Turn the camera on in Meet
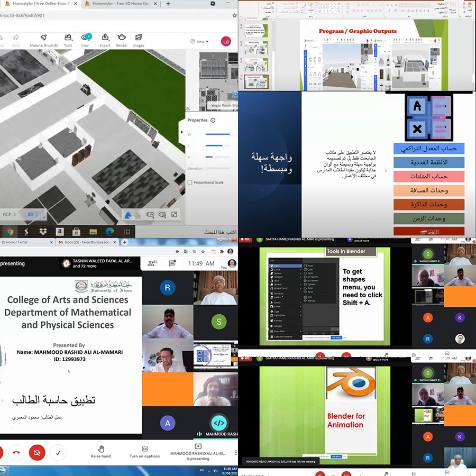This screenshot has width=476, height=476. [x=37, y=453]
